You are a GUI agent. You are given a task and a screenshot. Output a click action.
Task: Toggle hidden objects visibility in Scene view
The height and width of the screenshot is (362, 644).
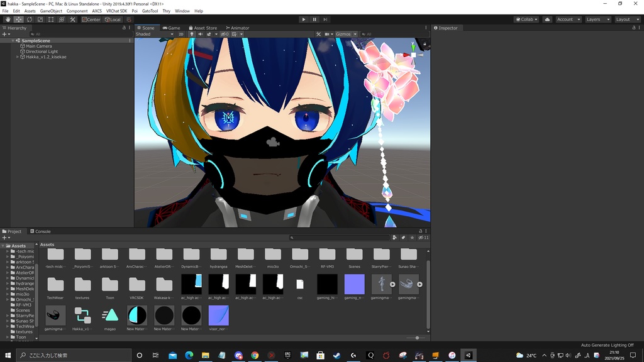pos(225,34)
